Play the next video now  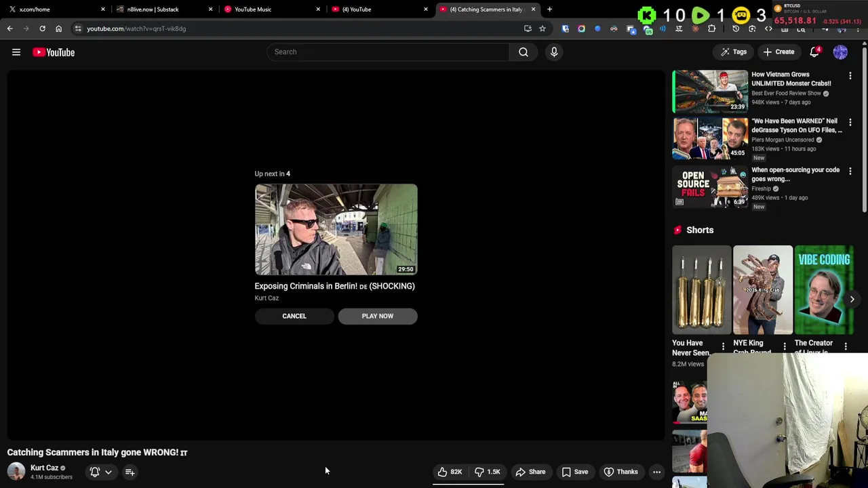[378, 316]
